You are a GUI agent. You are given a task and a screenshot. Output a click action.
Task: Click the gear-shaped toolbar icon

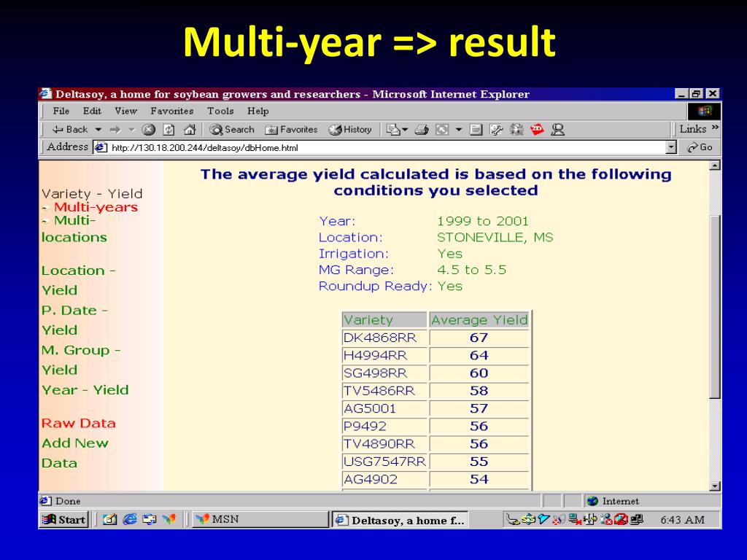tap(516, 130)
